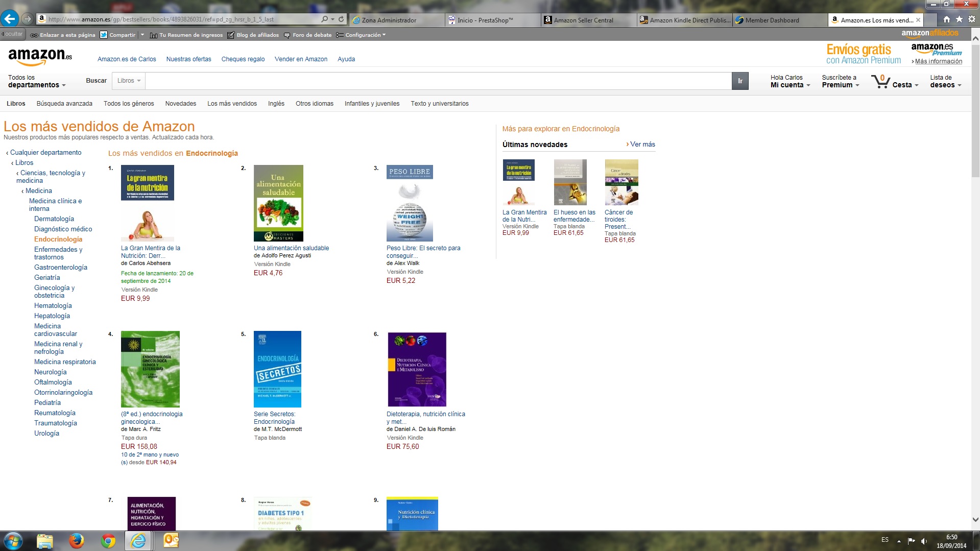The image size is (980, 551).
Task: Expand Todos los departamentos menu
Action: 37,81
